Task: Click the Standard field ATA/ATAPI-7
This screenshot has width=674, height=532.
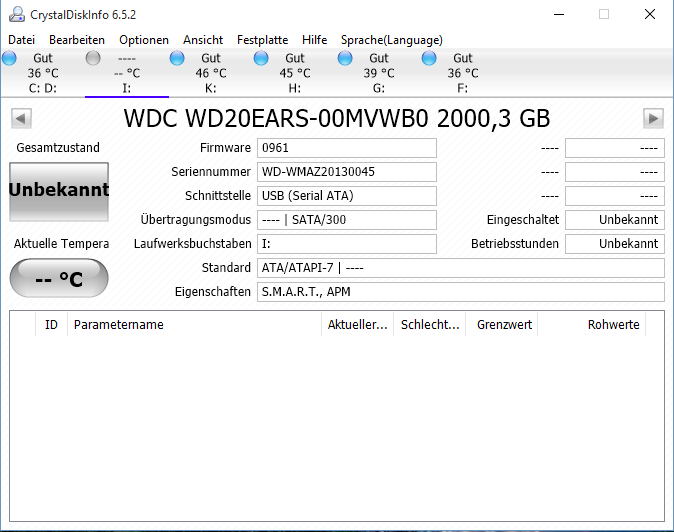Action: [x=461, y=268]
